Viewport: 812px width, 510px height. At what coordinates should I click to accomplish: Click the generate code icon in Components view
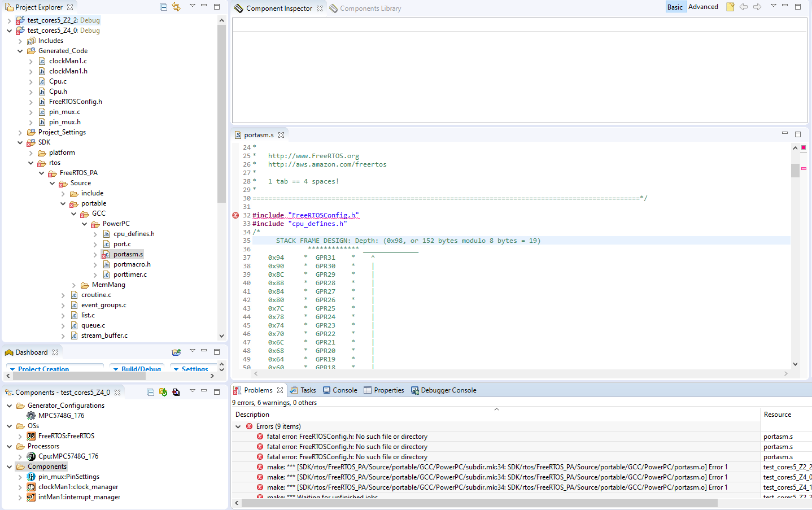point(163,392)
